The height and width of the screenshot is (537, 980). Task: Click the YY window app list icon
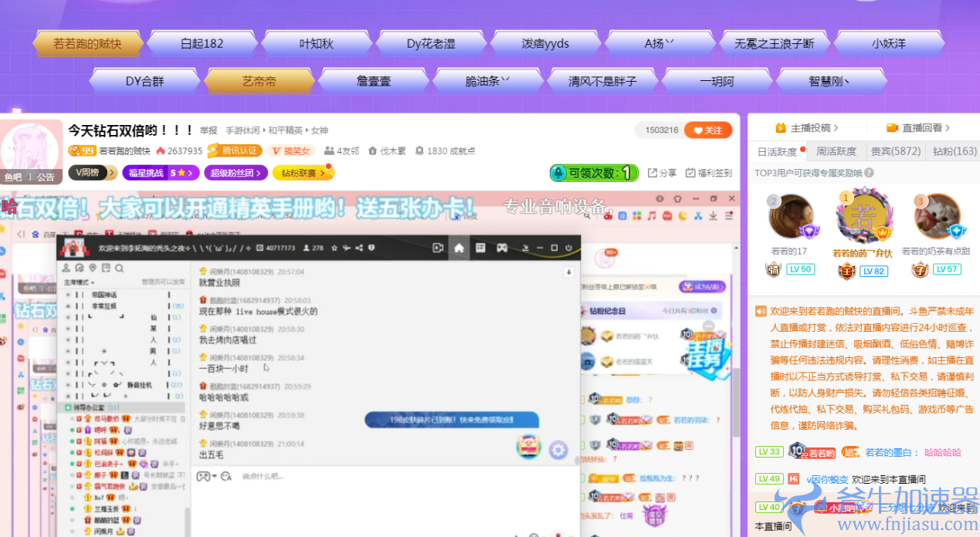pos(480,248)
